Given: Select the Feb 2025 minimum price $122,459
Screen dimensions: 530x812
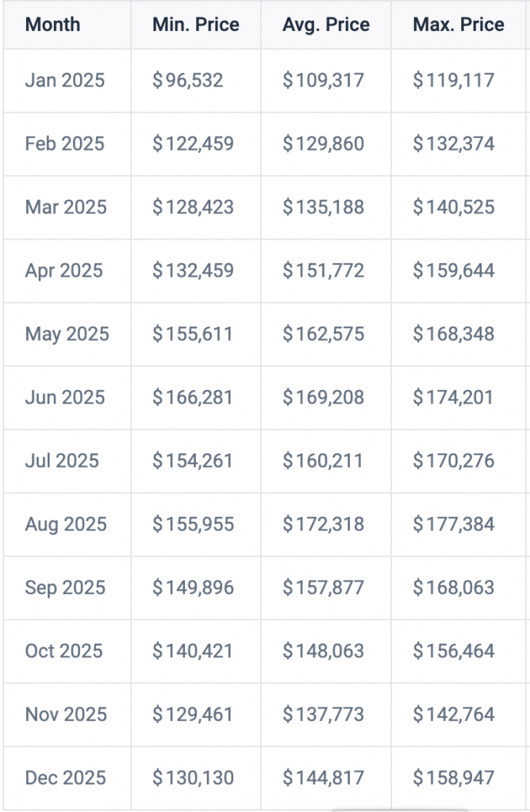Looking at the screenshot, I should (x=193, y=144).
